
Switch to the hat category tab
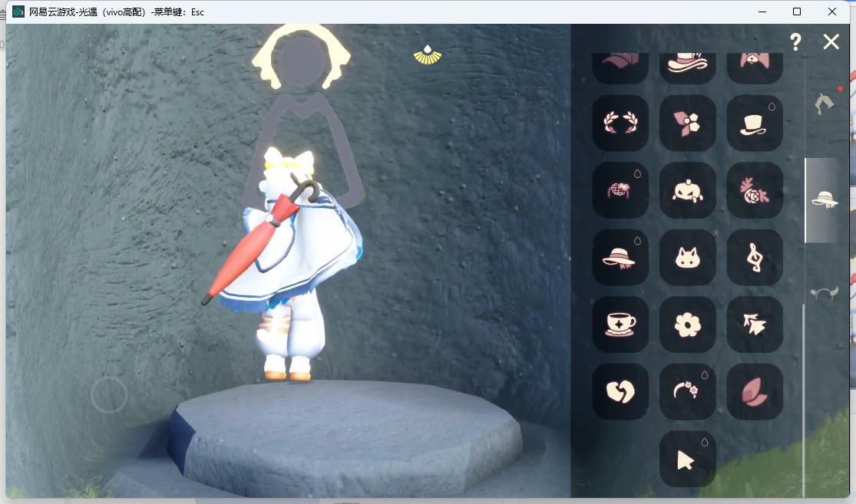(x=825, y=199)
